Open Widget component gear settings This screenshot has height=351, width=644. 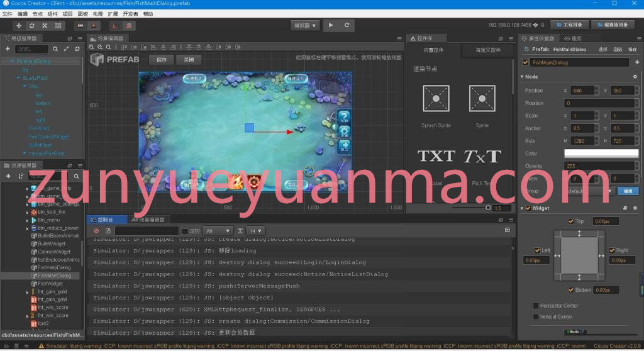click(635, 208)
